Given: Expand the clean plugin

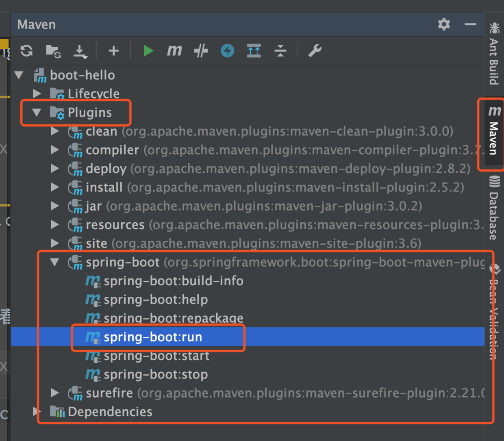Looking at the screenshot, I should tap(55, 131).
